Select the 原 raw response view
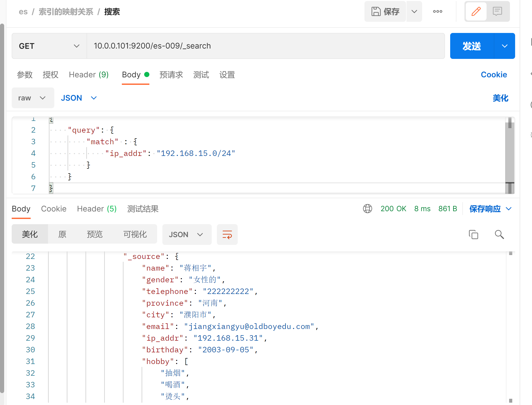 tap(62, 234)
